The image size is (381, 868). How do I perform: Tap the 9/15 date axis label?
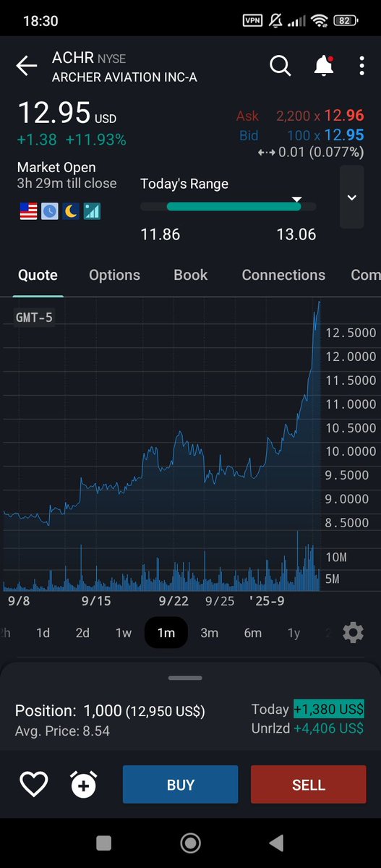click(95, 601)
